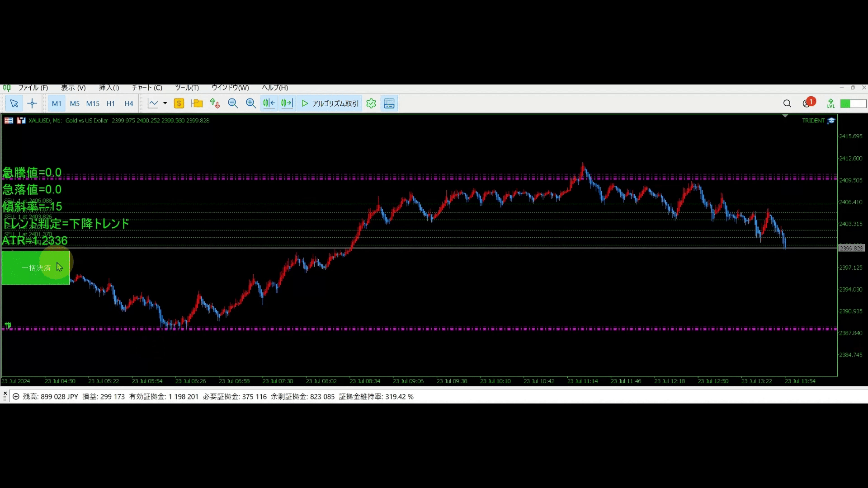The height and width of the screenshot is (488, 868).
Task: Switch to the M15 timeframe
Action: pos(93,103)
